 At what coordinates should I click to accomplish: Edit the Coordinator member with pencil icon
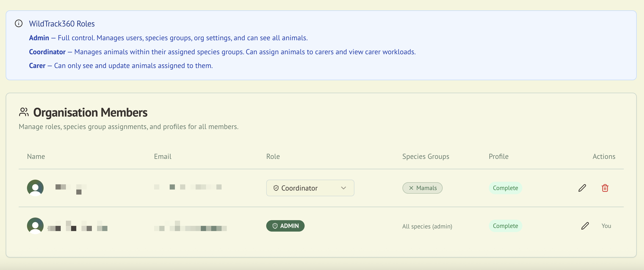point(582,188)
